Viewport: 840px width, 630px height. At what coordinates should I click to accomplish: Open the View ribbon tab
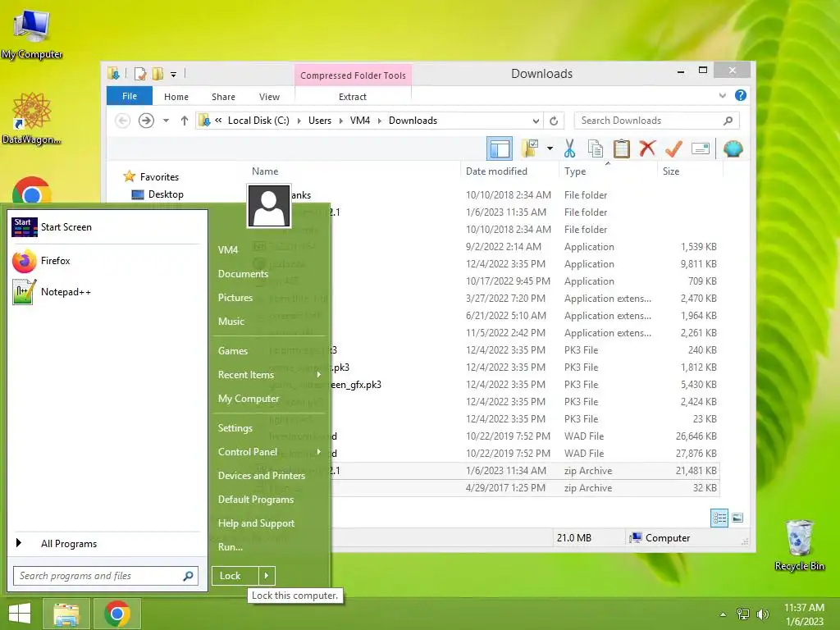269,97
